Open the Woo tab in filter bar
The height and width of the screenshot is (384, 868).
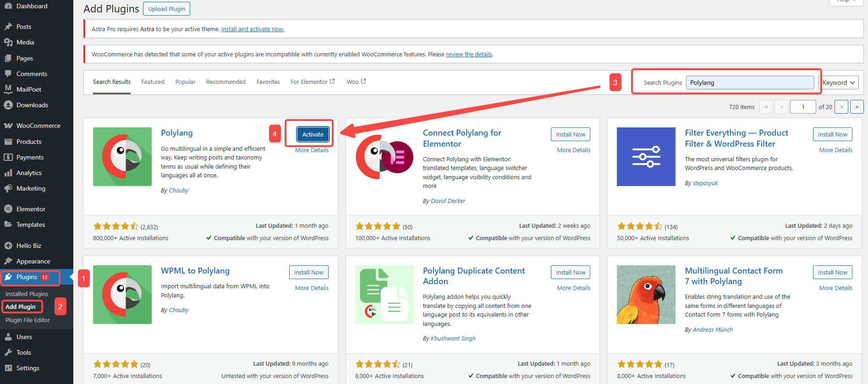point(356,82)
